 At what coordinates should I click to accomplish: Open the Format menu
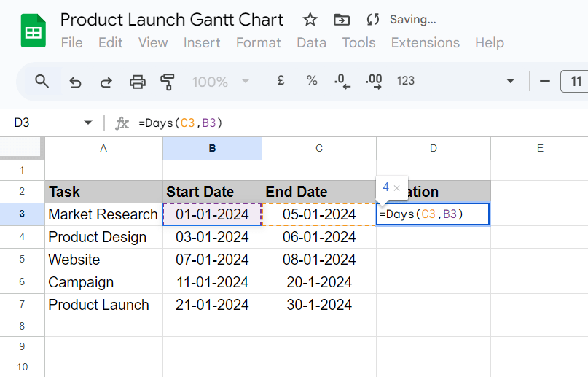point(259,43)
